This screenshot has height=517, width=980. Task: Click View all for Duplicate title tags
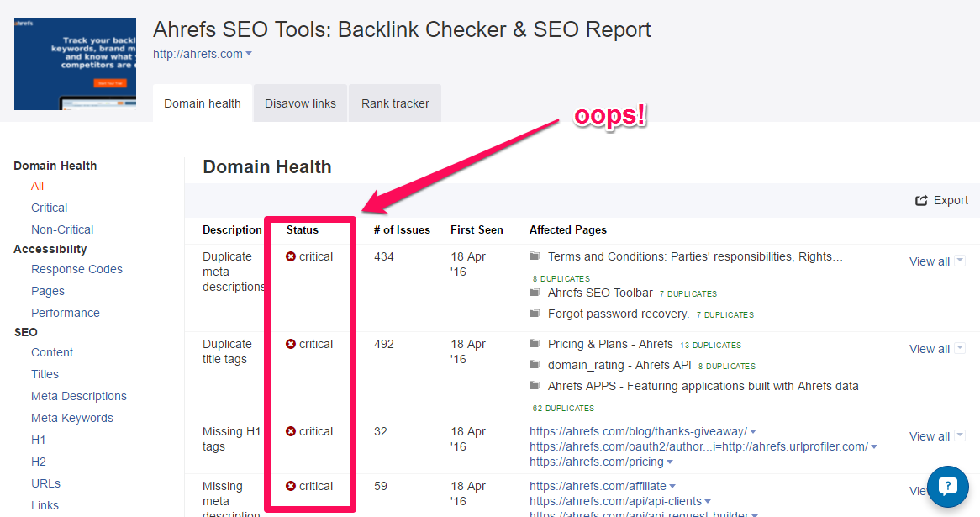pyautogui.click(x=930, y=349)
